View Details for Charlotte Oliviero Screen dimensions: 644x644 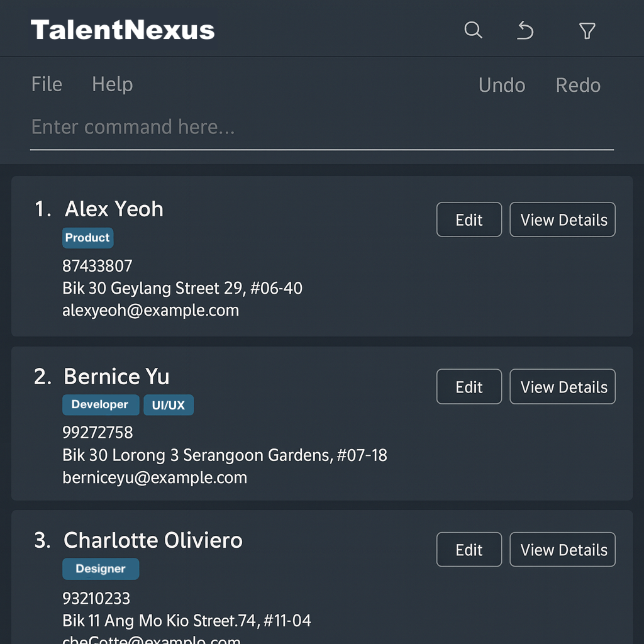(562, 550)
